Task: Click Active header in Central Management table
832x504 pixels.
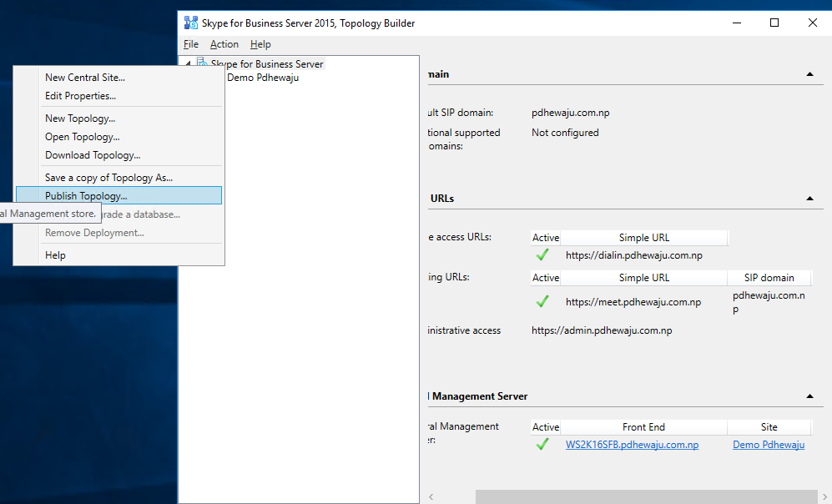Action: (546, 427)
